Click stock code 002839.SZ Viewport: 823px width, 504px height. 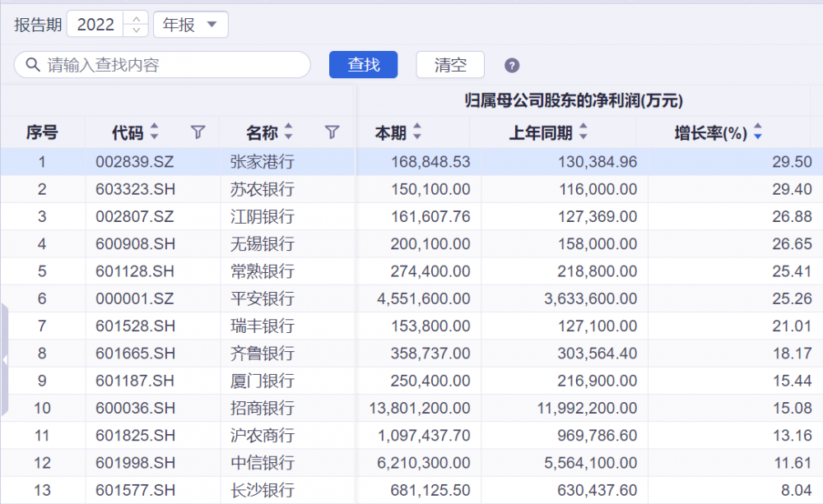click(x=135, y=161)
